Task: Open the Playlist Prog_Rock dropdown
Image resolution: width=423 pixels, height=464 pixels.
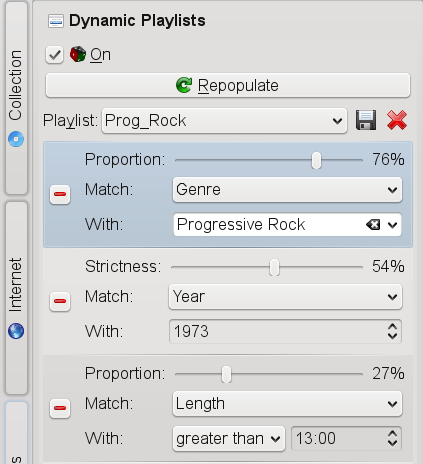Action: point(224,121)
